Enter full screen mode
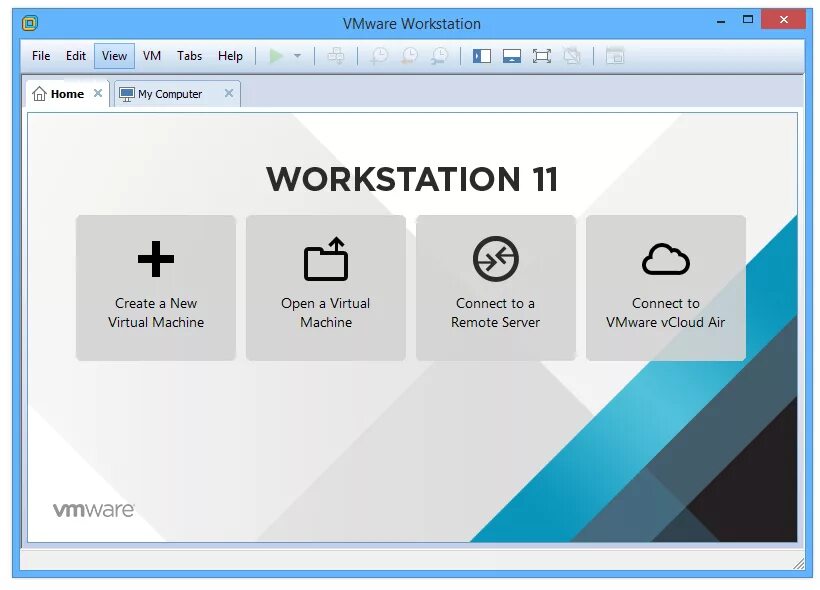This screenshot has height=590, width=820. pyautogui.click(x=542, y=56)
